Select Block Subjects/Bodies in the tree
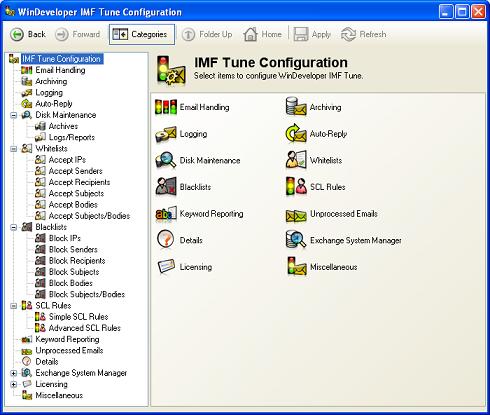The height and width of the screenshot is (415, 490). pos(87,294)
